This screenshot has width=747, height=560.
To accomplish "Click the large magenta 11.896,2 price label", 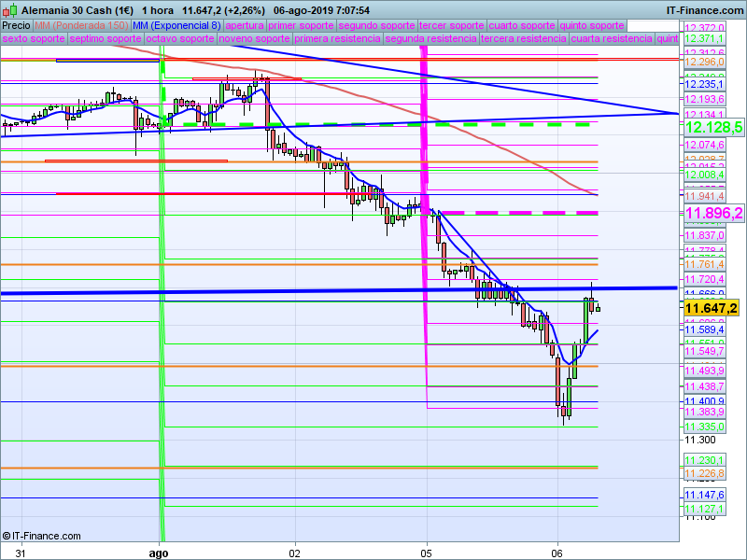I will pos(713,214).
